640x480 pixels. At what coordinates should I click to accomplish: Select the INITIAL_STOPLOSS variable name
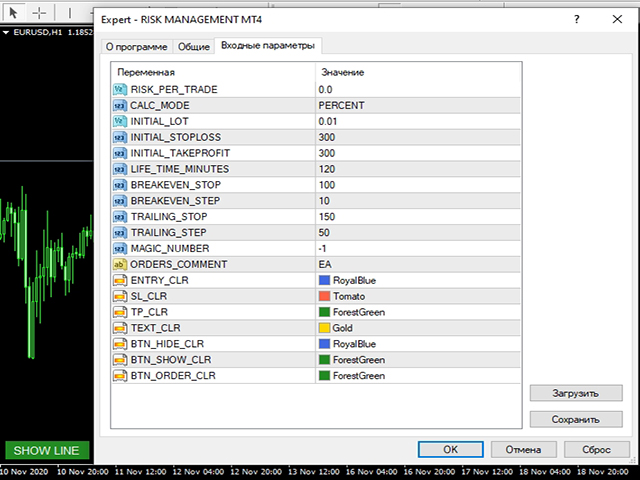[x=176, y=137]
